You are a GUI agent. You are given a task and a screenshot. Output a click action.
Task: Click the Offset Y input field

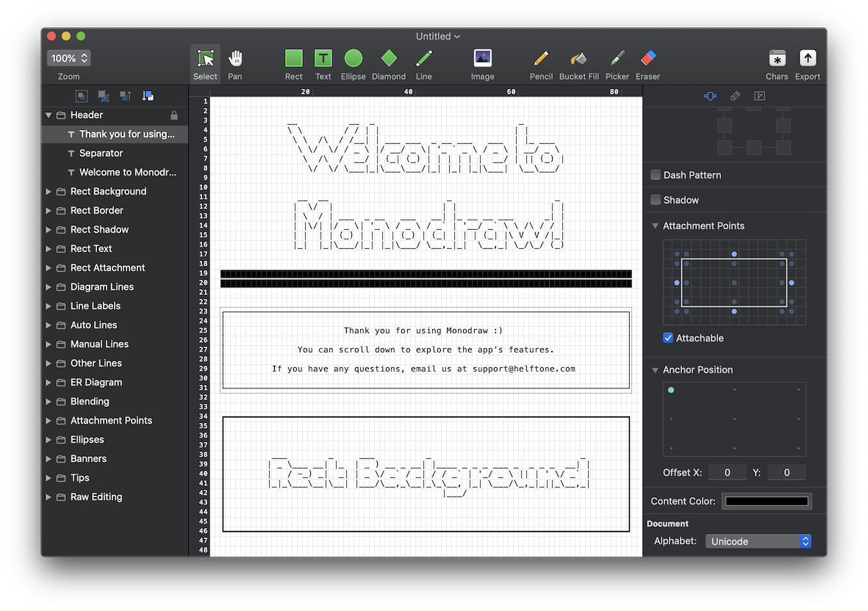(x=786, y=473)
